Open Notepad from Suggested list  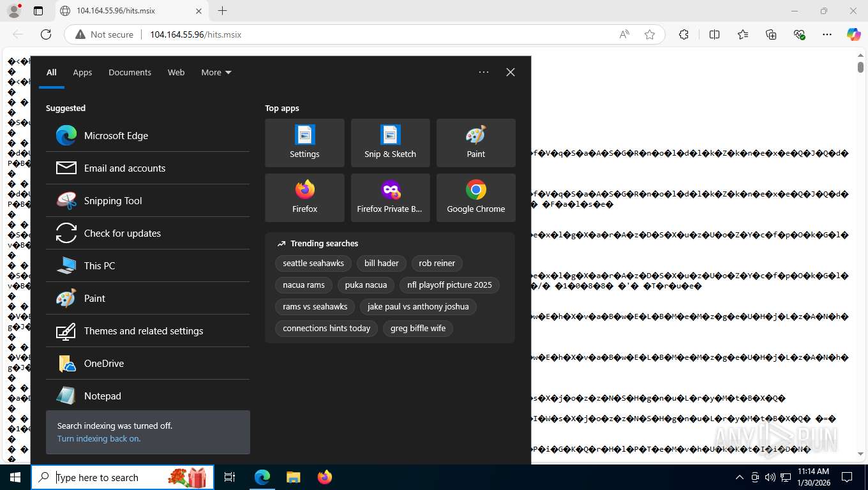tap(147, 396)
